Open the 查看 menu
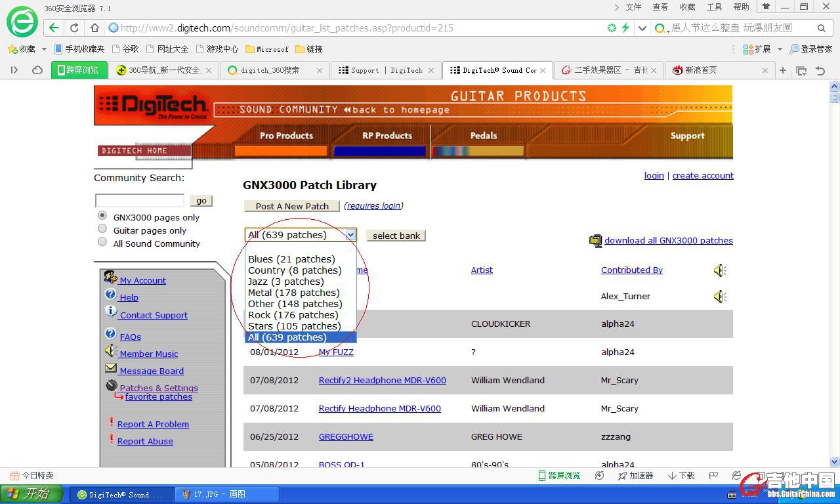This screenshot has height=504, width=840. coord(660,7)
